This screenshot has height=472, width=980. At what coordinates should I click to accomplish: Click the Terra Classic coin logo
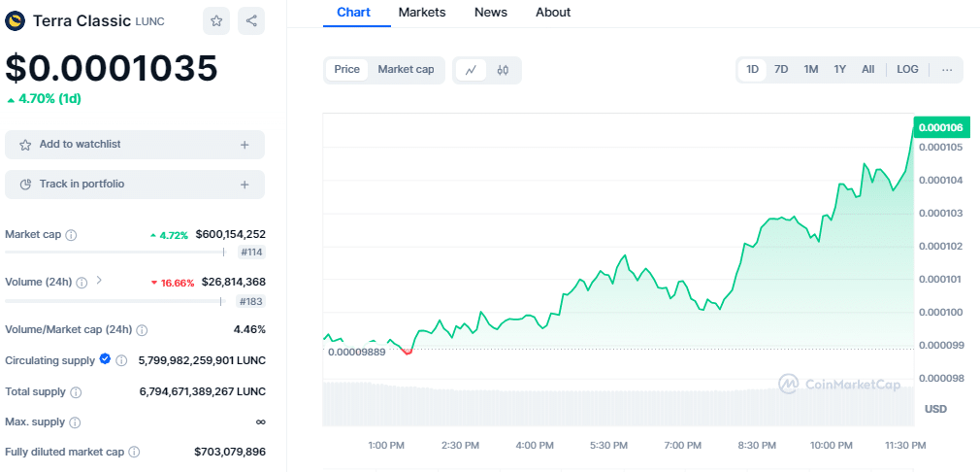click(15, 20)
